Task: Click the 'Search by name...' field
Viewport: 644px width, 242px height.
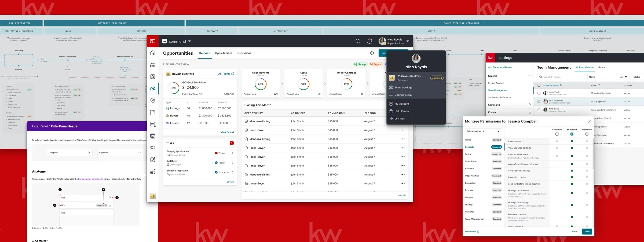Action: tap(561, 77)
